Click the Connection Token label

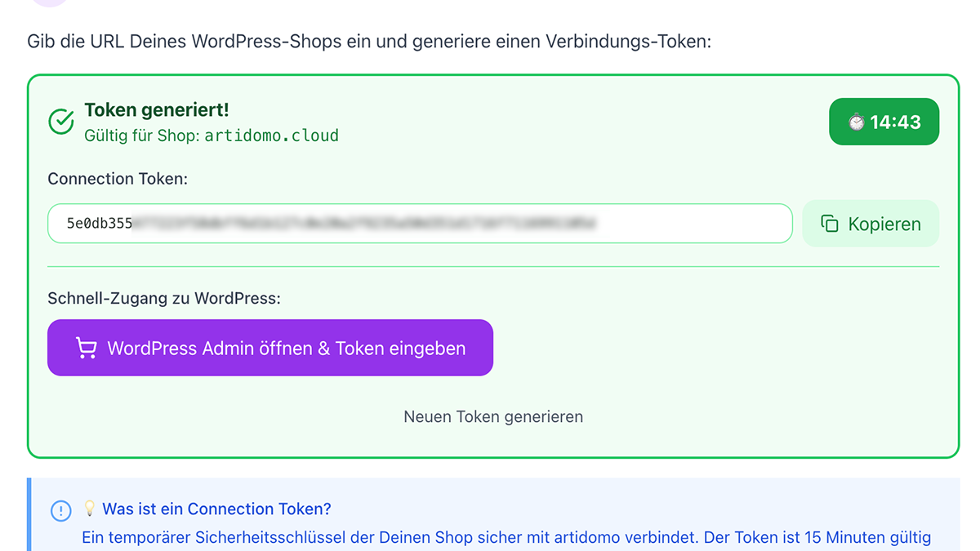click(118, 179)
